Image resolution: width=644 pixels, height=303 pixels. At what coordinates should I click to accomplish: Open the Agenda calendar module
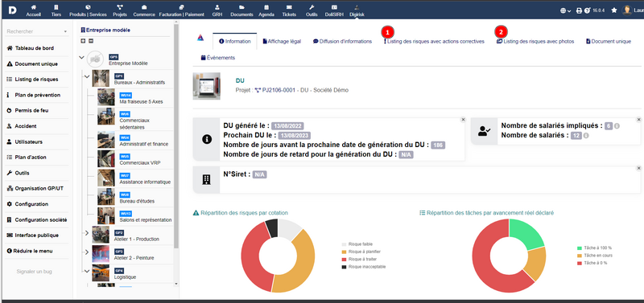pos(266,10)
